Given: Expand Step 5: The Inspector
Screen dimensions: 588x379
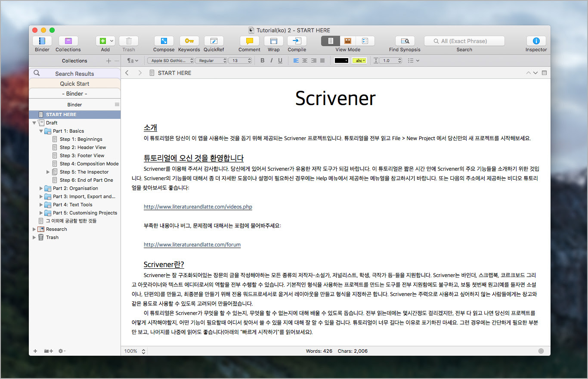Looking at the screenshot, I should 48,172.
